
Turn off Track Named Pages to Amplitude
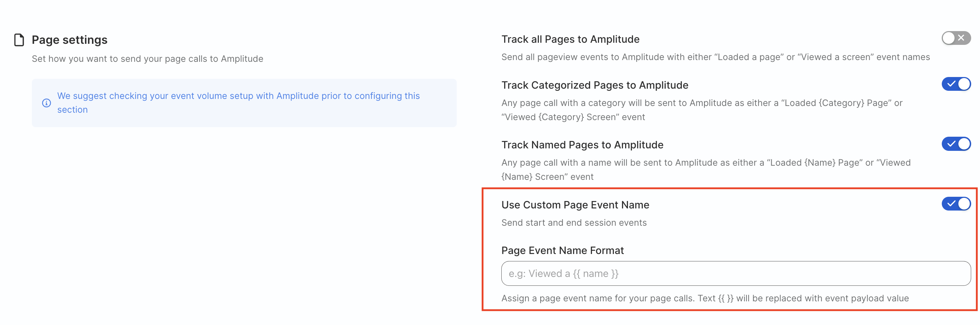[x=956, y=144]
